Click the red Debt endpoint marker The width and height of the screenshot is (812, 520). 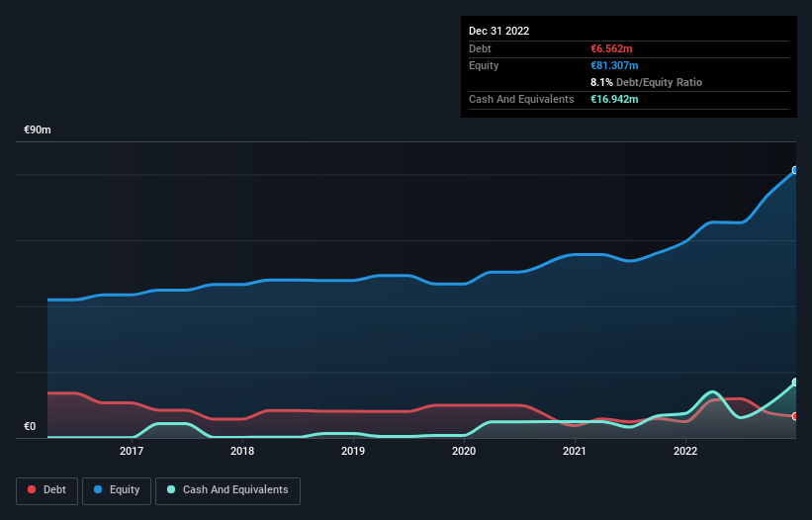pyautogui.click(x=795, y=416)
